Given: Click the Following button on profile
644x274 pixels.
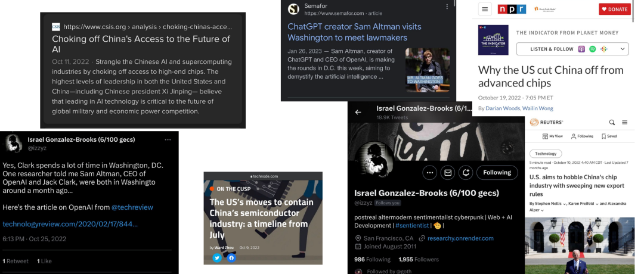Looking at the screenshot, I should tap(497, 173).
